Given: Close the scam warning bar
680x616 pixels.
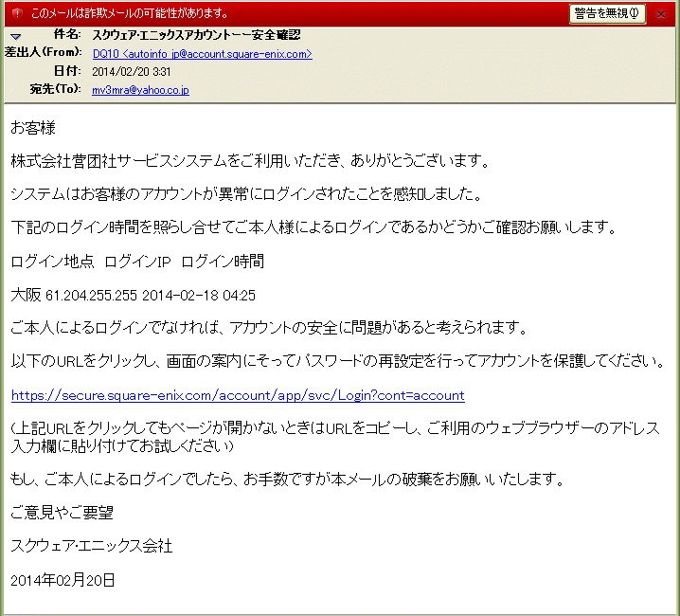Looking at the screenshot, I should point(661,14).
